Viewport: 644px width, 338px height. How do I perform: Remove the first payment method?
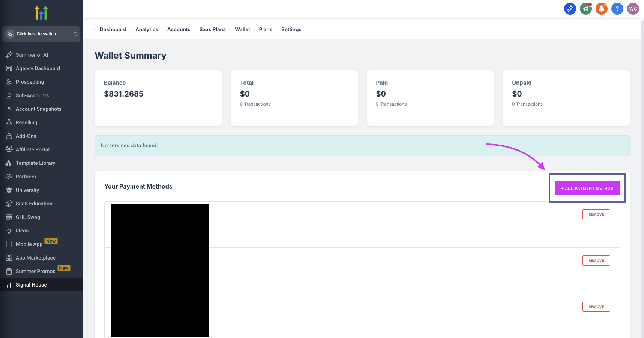pyautogui.click(x=596, y=214)
